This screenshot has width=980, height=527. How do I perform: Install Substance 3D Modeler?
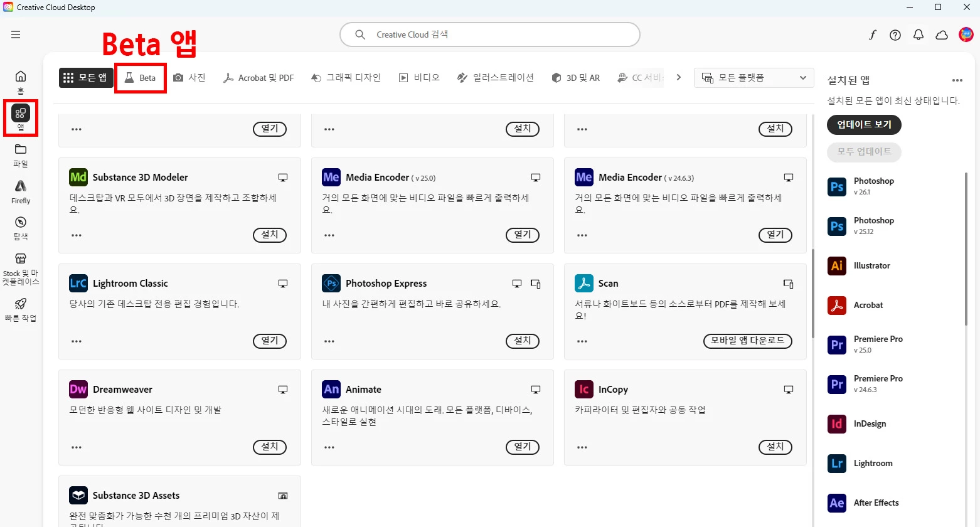click(x=270, y=235)
